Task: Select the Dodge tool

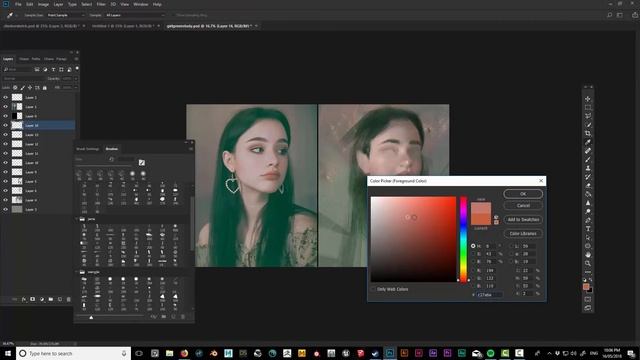Action: tap(588, 211)
